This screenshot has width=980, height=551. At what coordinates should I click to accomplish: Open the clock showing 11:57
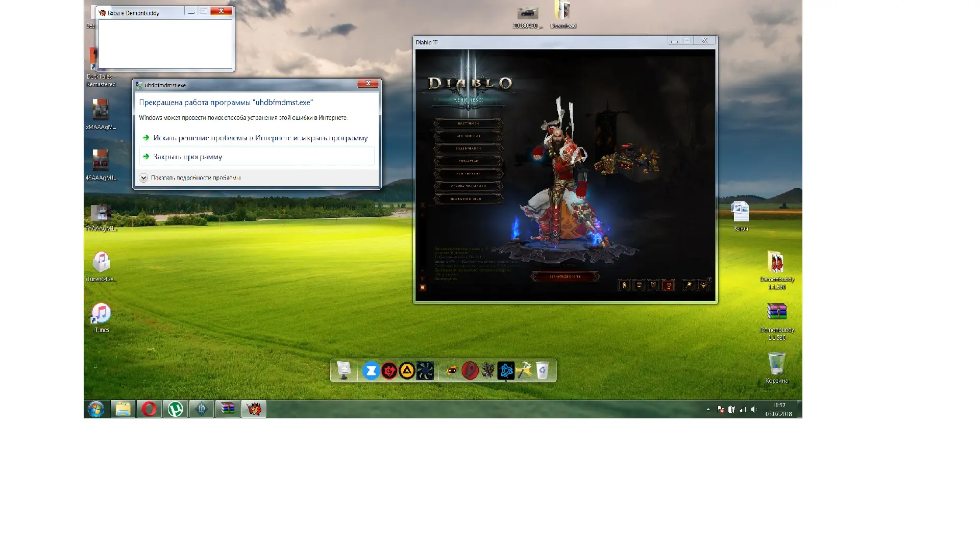(778, 409)
